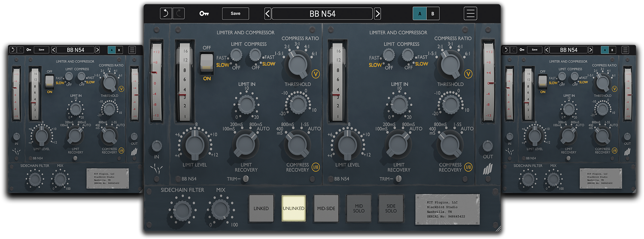
Task: Go to previous preset in center plugin
Action: tap(267, 14)
